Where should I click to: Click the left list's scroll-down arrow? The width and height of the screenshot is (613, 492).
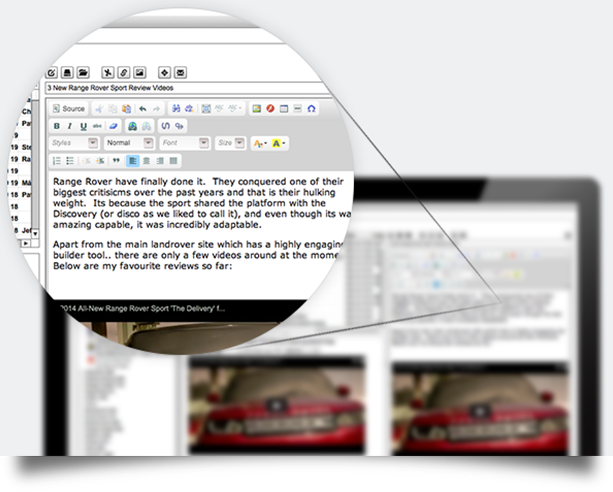[x=35, y=234]
